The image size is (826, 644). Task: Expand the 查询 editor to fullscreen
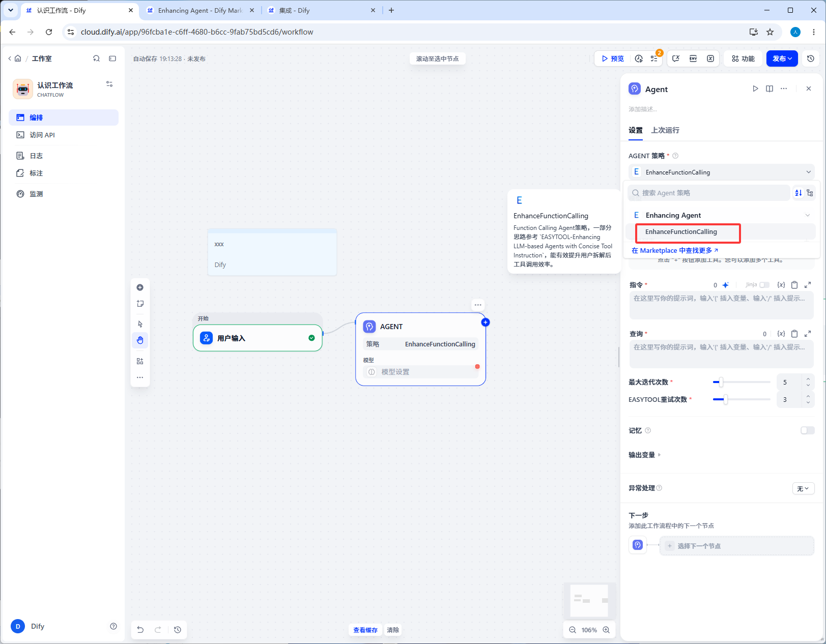point(808,334)
